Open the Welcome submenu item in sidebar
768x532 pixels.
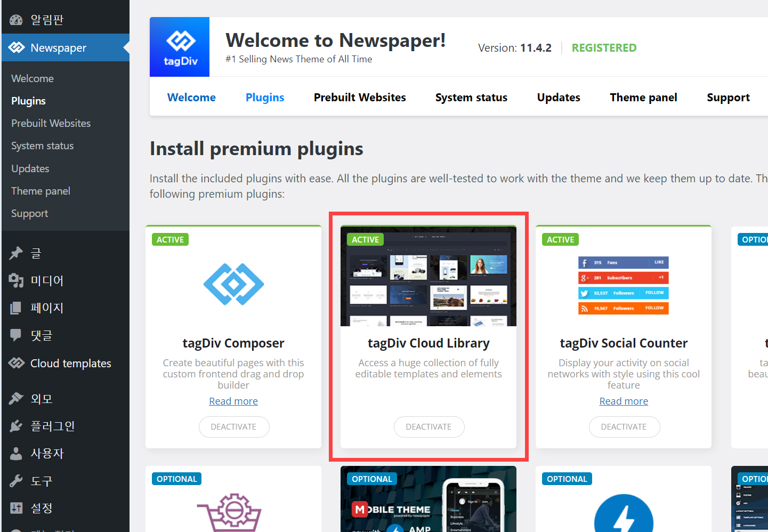point(33,78)
